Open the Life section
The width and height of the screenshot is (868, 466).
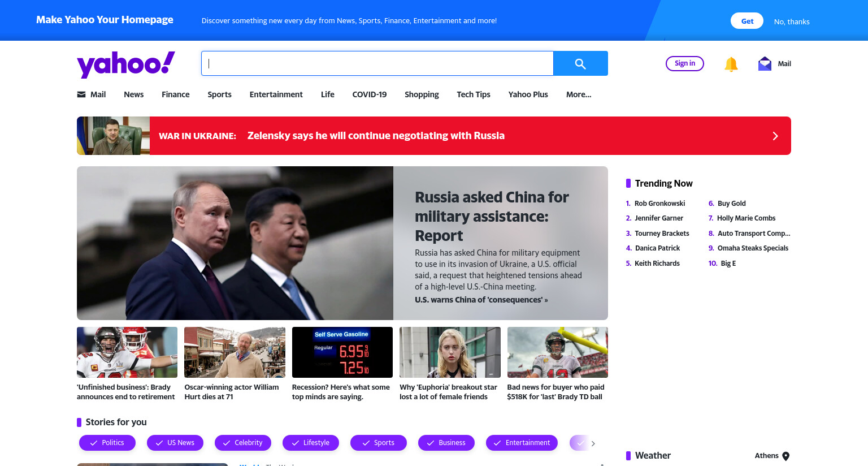[x=328, y=94]
